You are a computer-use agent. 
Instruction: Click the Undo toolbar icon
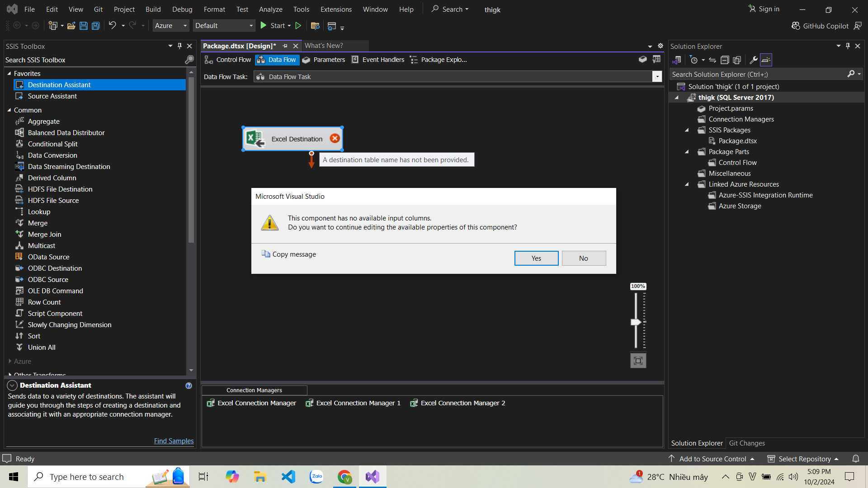tap(112, 26)
